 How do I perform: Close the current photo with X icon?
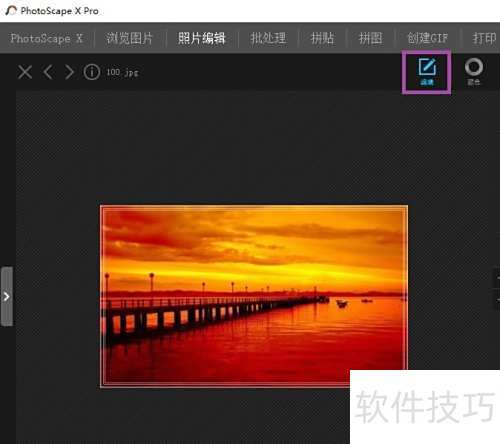pos(25,72)
